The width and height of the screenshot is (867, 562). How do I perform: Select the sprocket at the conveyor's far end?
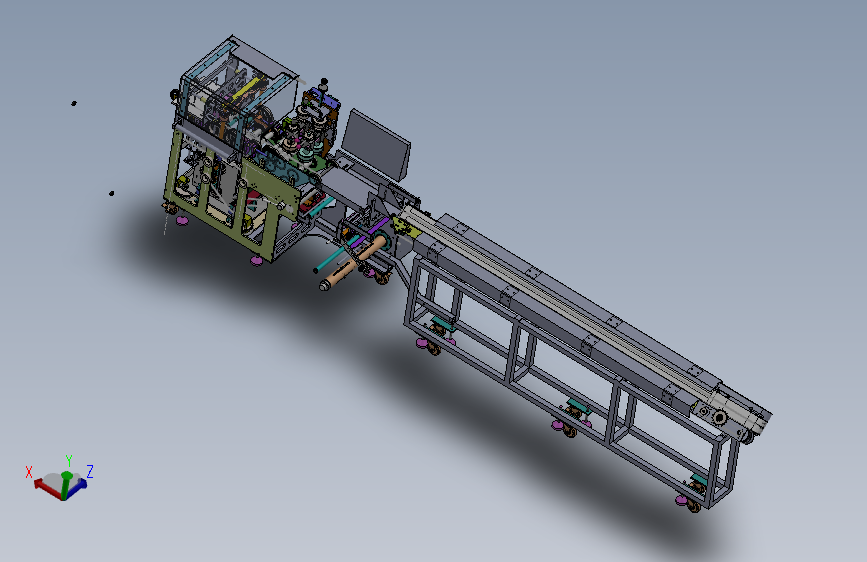click(x=719, y=418)
